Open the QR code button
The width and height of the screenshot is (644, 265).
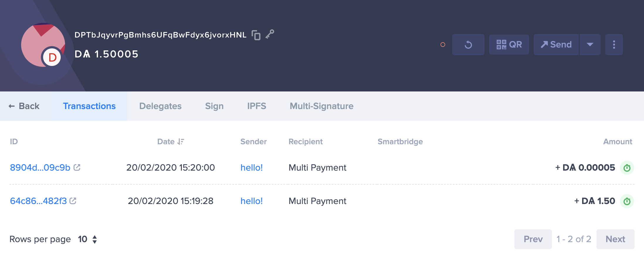pyautogui.click(x=509, y=45)
